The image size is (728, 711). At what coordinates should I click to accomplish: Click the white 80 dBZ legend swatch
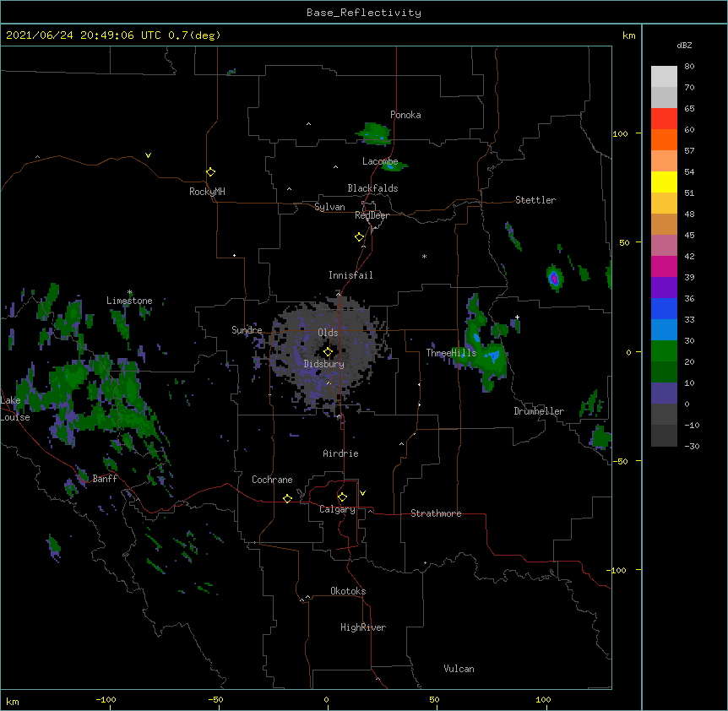pos(664,77)
